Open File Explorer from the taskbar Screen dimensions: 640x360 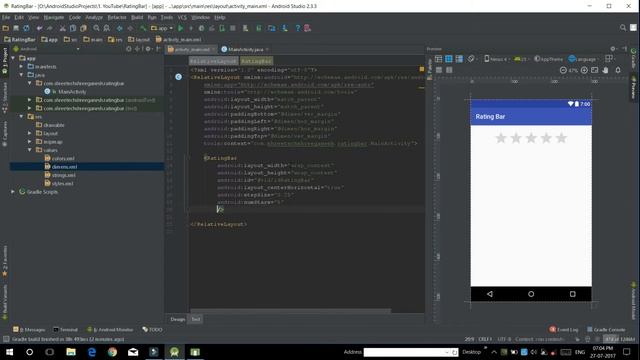pyautogui.click(x=71, y=352)
